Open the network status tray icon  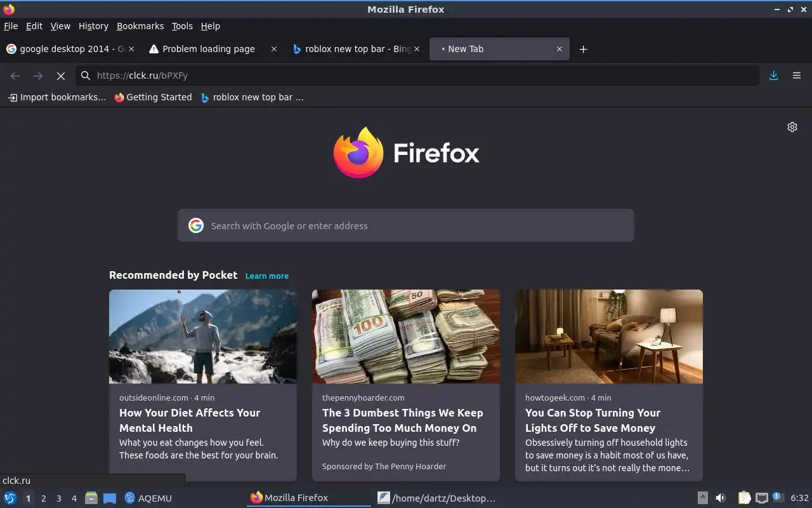pyautogui.click(x=762, y=498)
